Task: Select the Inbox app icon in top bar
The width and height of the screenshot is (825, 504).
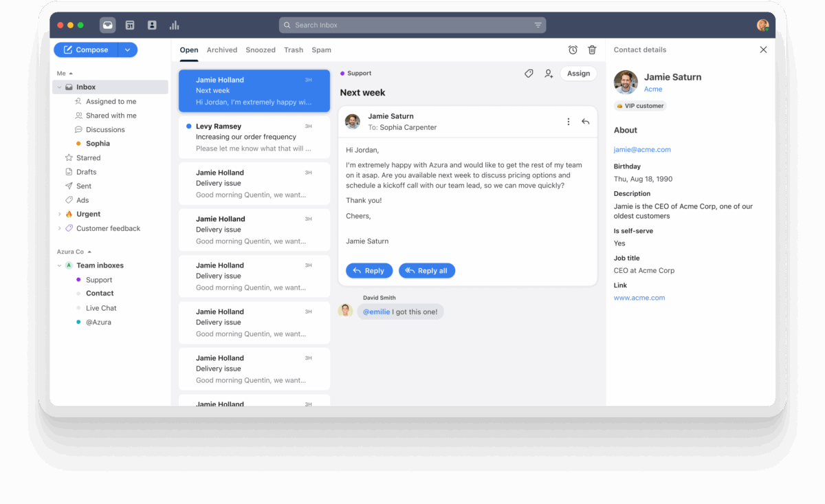Action: pyautogui.click(x=107, y=25)
